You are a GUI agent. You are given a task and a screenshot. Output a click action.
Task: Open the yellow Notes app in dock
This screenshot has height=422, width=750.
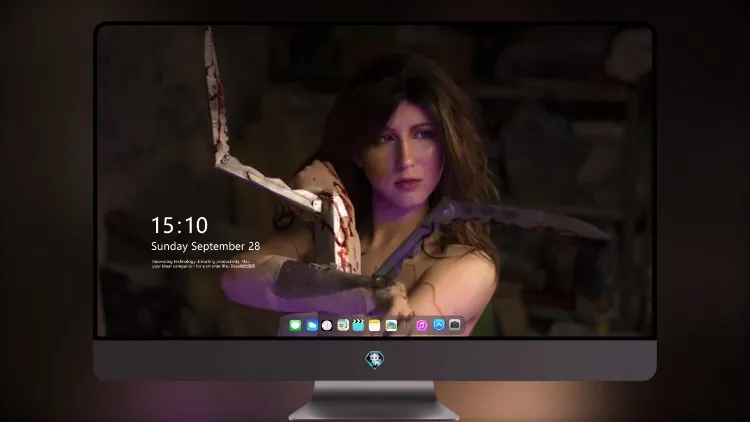tap(375, 325)
